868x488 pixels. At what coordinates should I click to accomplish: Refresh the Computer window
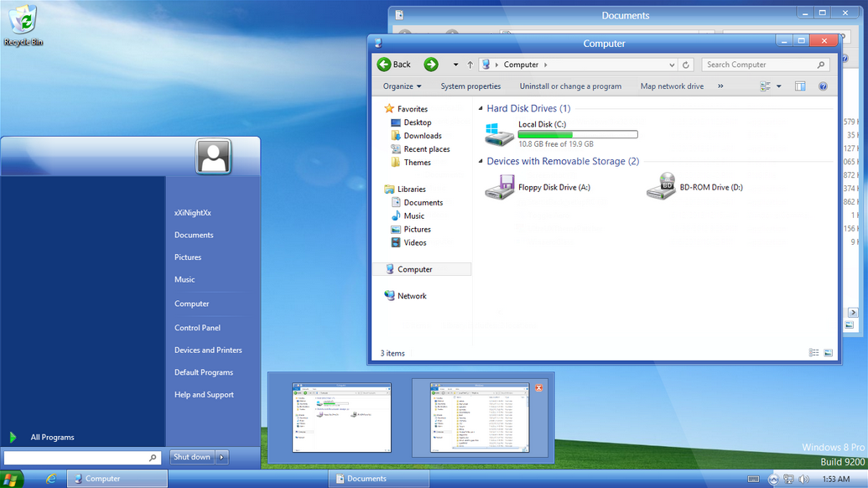pyautogui.click(x=685, y=65)
